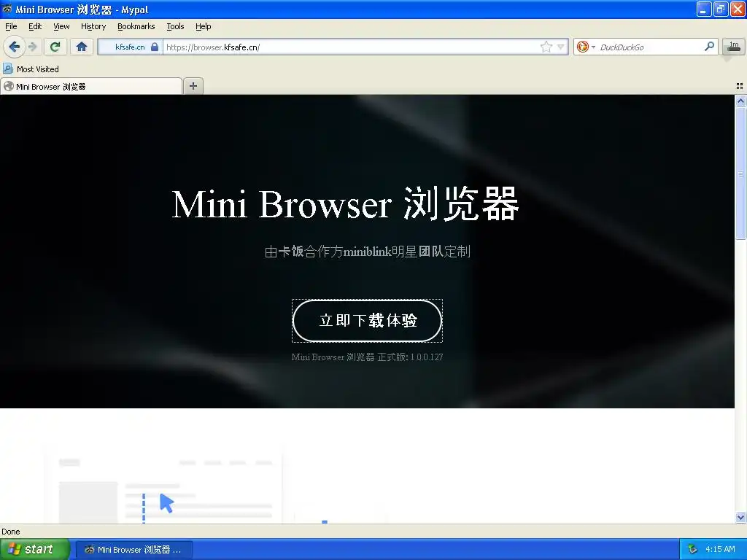
Task: Click the padlock site security icon
Action: coord(155,47)
